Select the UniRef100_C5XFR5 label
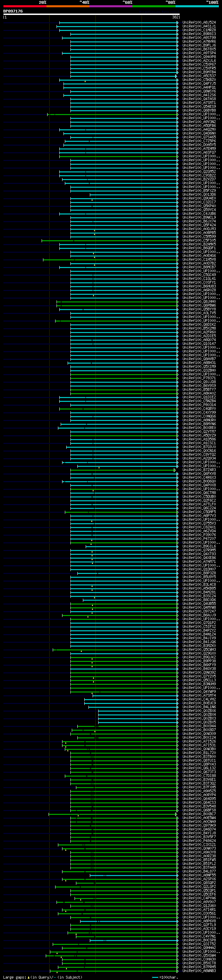 (199, 68)
